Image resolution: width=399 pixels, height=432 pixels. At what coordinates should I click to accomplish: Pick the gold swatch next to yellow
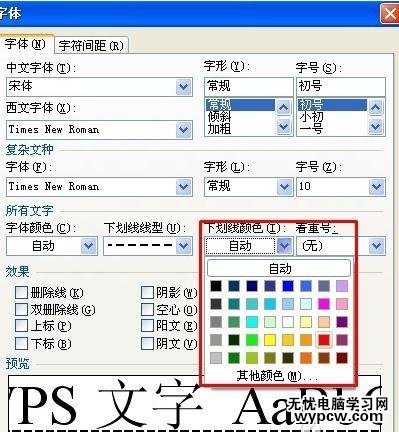click(x=288, y=340)
